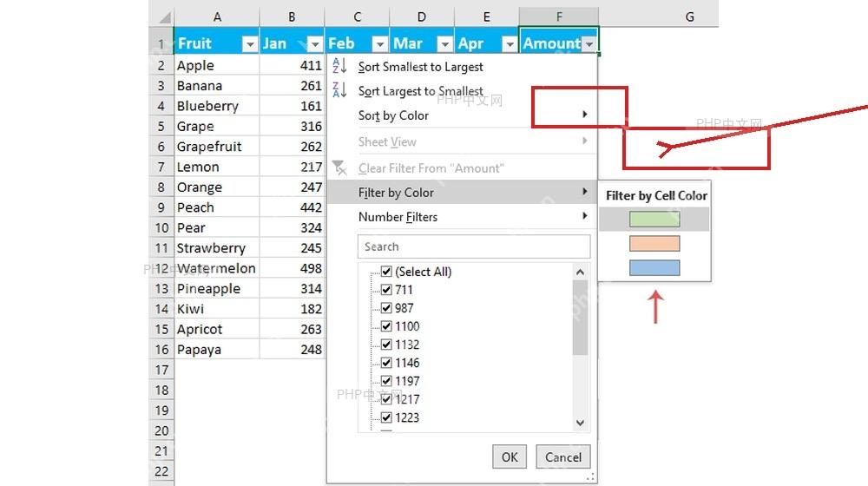The height and width of the screenshot is (486, 868).
Task: Toggle the (Select All) checkbox
Action: click(386, 272)
